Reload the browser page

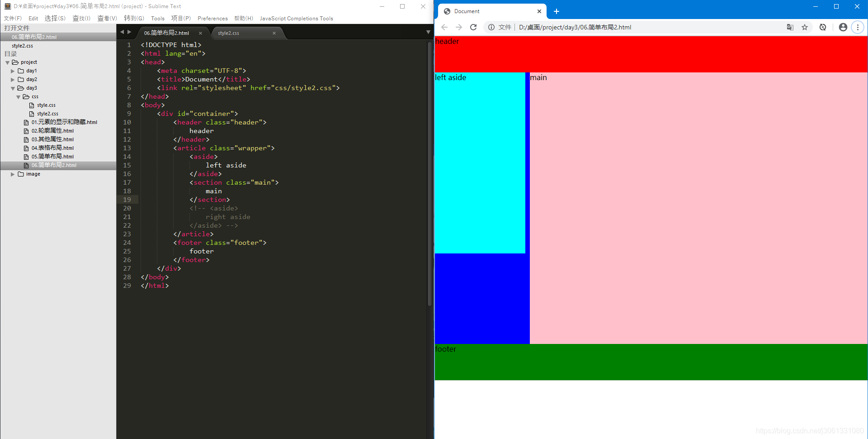point(473,27)
